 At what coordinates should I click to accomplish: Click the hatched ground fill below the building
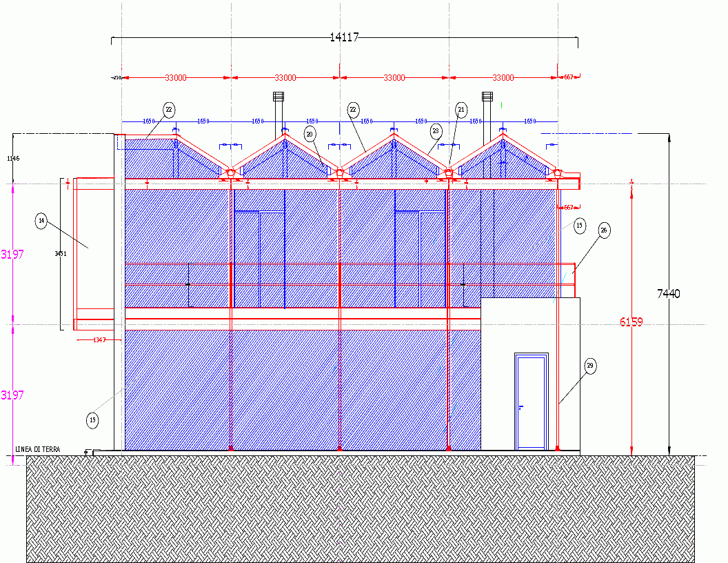(358, 509)
